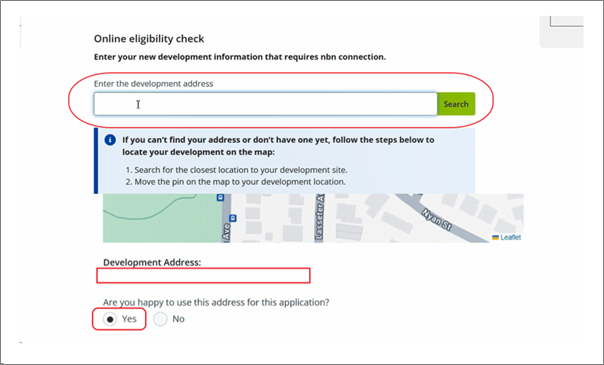Screen dimensions: 604x365
Task: Click 'Search for the closest location' step text
Action: pyautogui.click(x=241, y=170)
